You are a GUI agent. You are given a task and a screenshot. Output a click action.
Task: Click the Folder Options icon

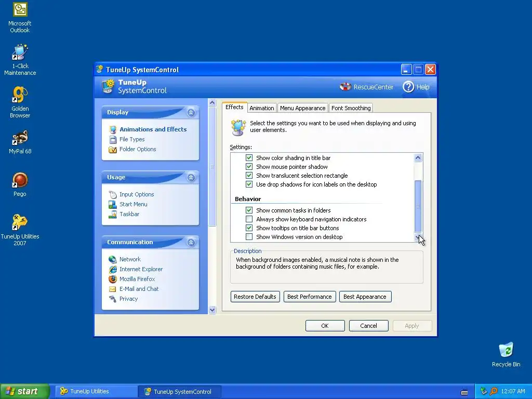(x=113, y=149)
